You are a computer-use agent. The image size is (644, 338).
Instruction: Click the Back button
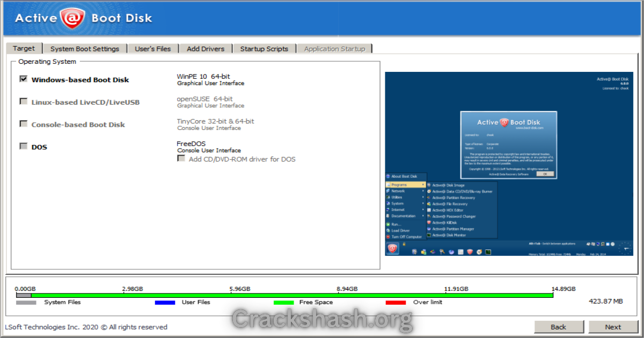tap(559, 326)
